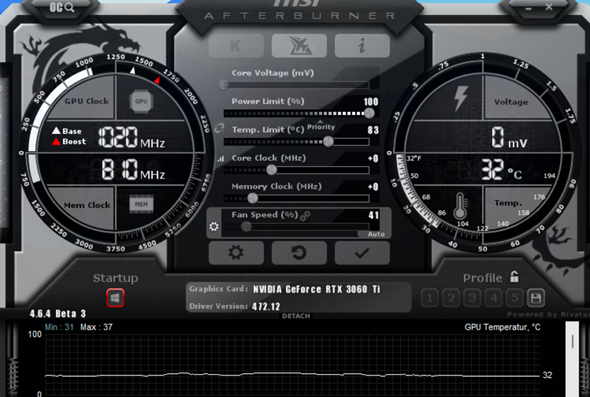Click the DETACH monitor label
The height and width of the screenshot is (397, 590).
[296, 316]
